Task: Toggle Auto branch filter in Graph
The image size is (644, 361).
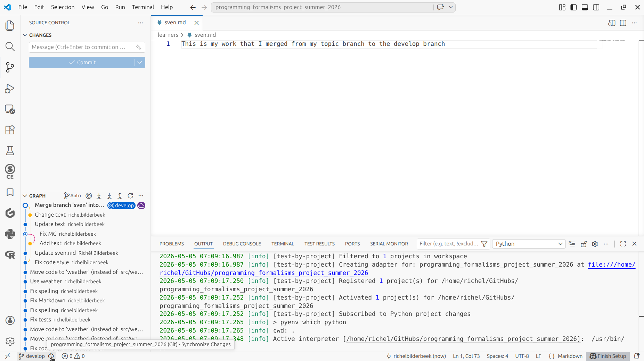Action: [x=72, y=196]
